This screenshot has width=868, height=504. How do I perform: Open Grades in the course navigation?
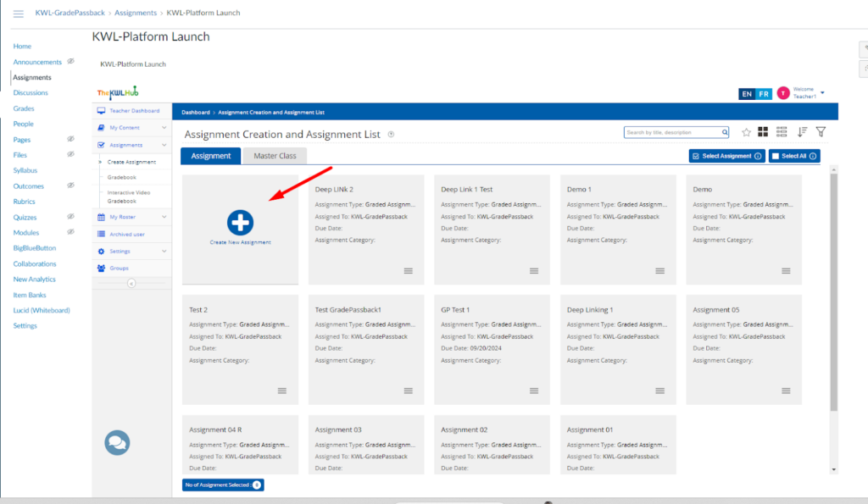point(24,108)
